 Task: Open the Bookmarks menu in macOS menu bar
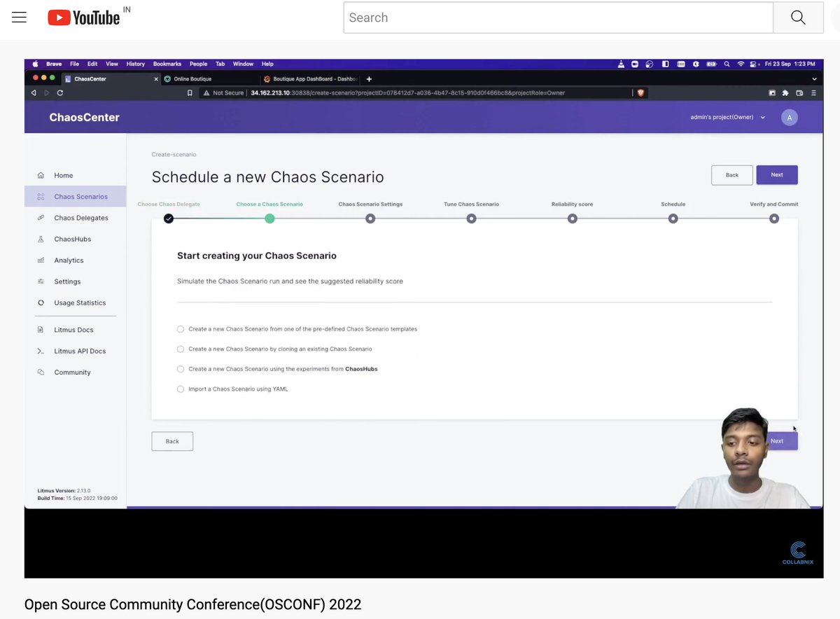tap(167, 64)
